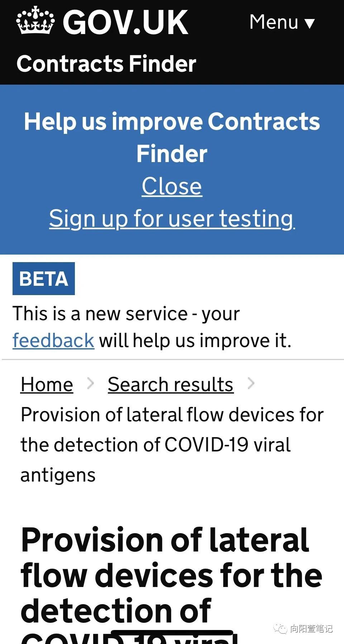Navigate to the Home breadcrumb
This screenshot has width=344, height=644.
coord(47,385)
